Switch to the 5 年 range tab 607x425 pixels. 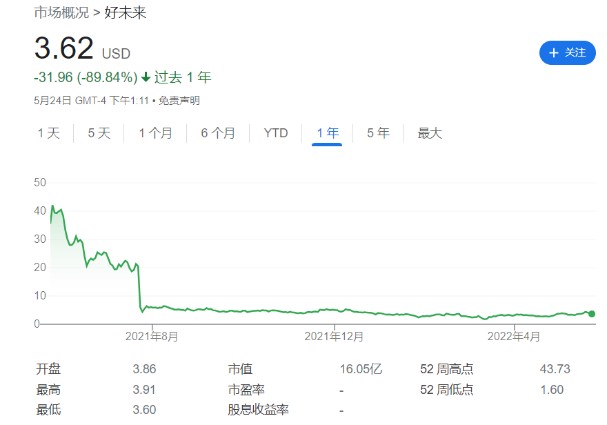pos(378,133)
